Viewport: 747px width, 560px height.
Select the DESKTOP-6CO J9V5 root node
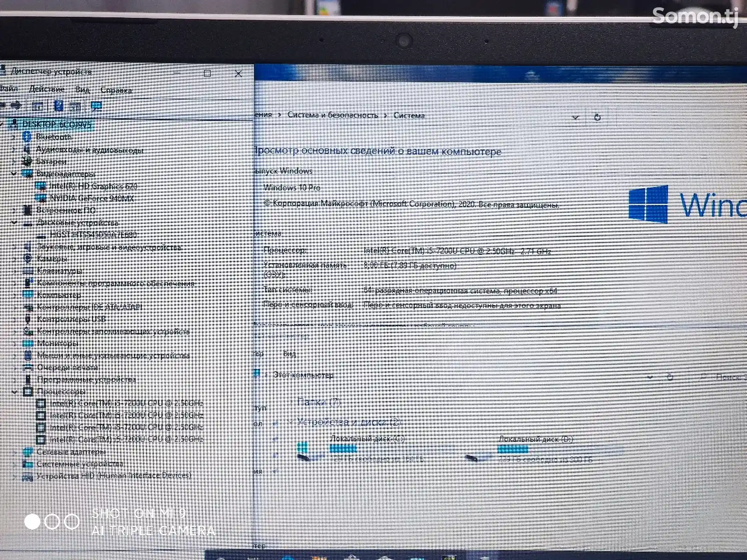click(57, 124)
